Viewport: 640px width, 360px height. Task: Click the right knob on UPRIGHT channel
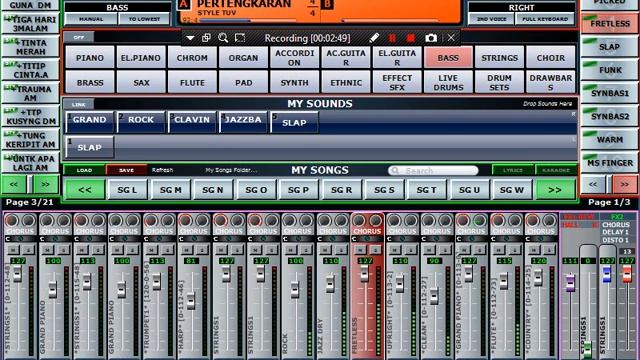(410, 220)
